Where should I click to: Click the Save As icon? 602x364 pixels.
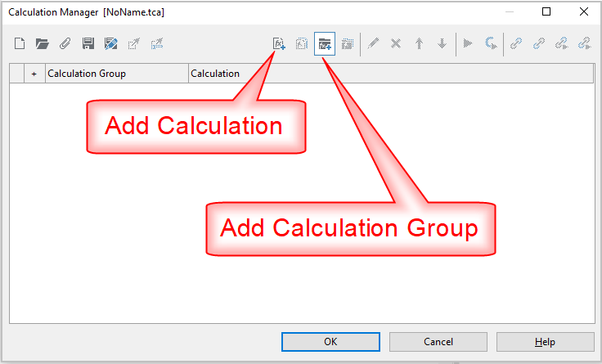tap(111, 44)
